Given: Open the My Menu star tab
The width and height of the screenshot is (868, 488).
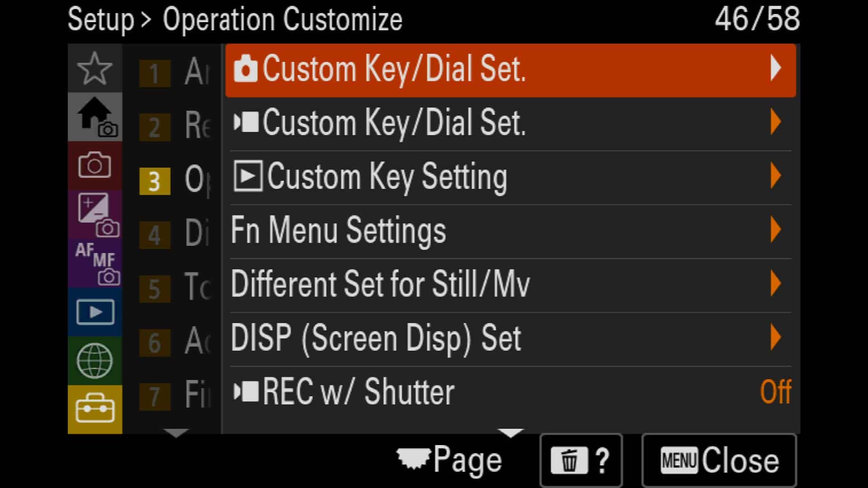Looking at the screenshot, I should point(94,69).
